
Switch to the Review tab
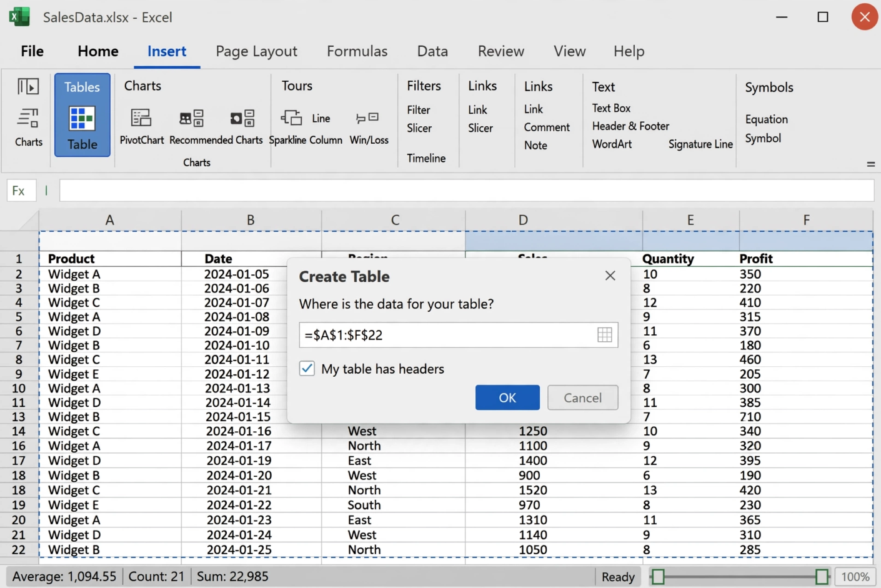pyautogui.click(x=501, y=51)
